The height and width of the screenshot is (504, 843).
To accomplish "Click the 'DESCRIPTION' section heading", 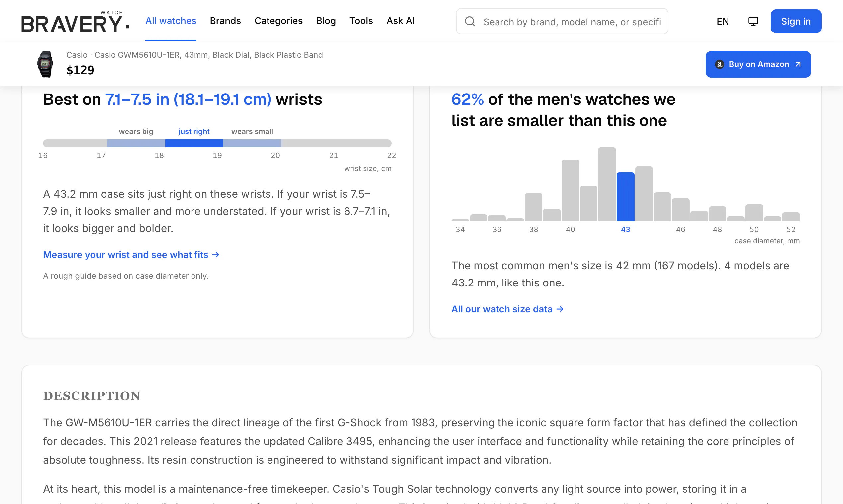I will pos(92,396).
